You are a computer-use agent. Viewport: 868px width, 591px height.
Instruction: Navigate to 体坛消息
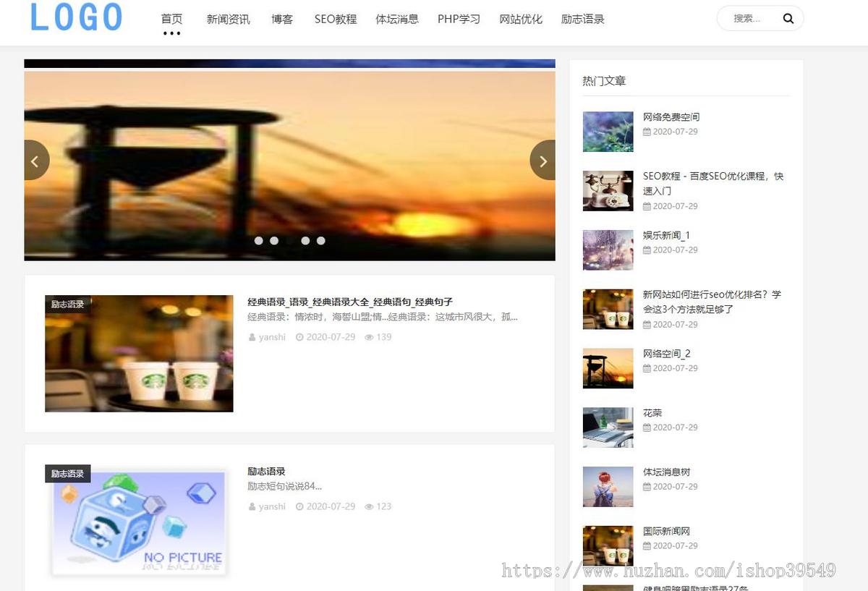click(397, 19)
